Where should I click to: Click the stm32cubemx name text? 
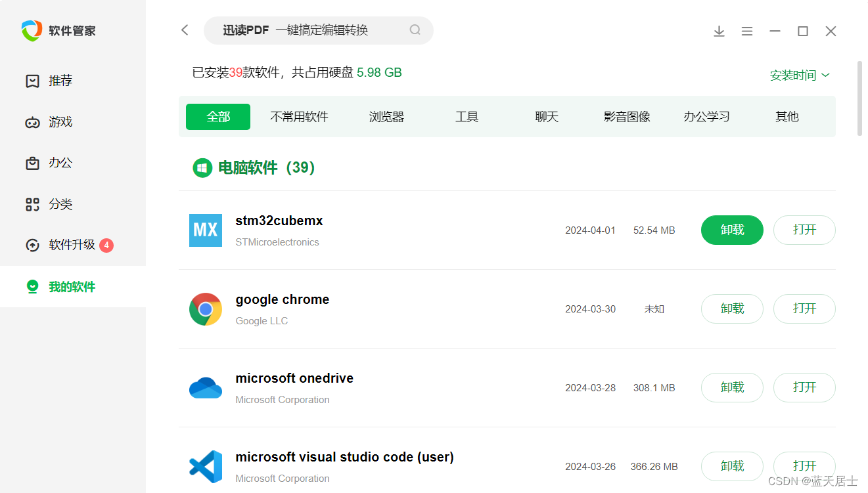pyautogui.click(x=279, y=221)
